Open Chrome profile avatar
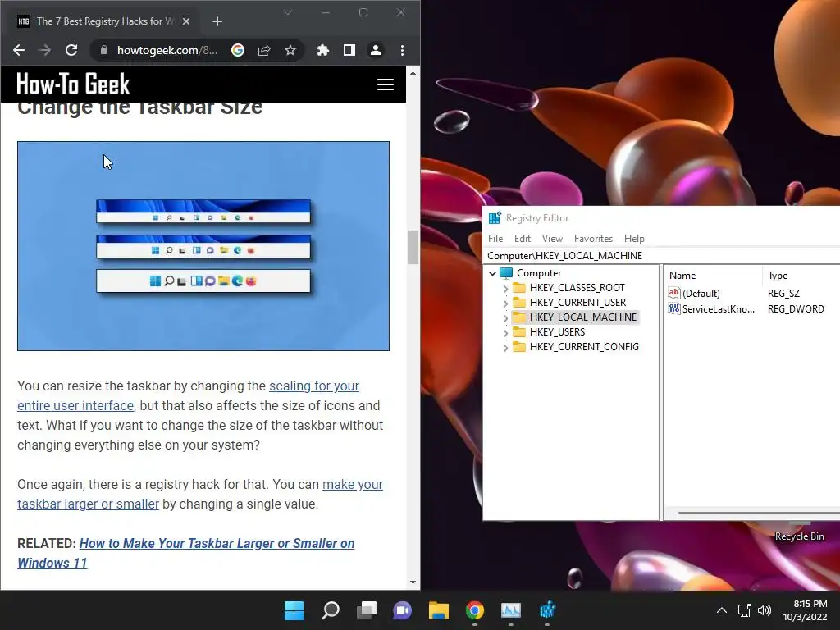 pos(376,50)
